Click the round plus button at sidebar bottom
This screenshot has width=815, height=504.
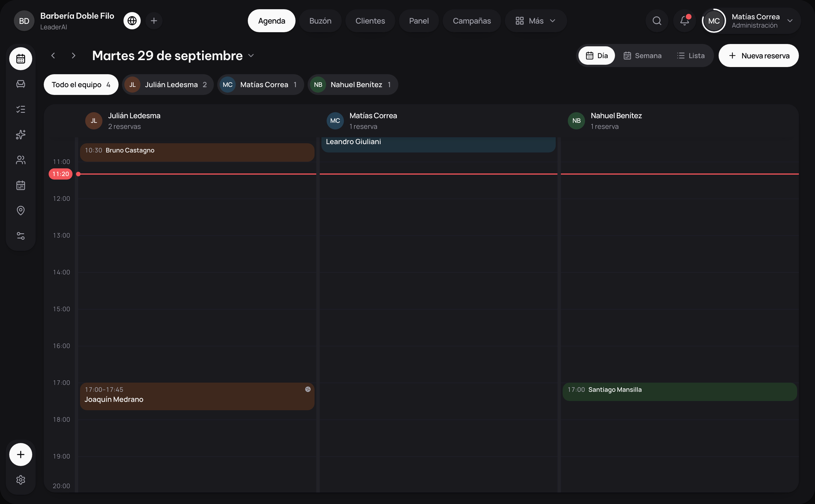21,454
